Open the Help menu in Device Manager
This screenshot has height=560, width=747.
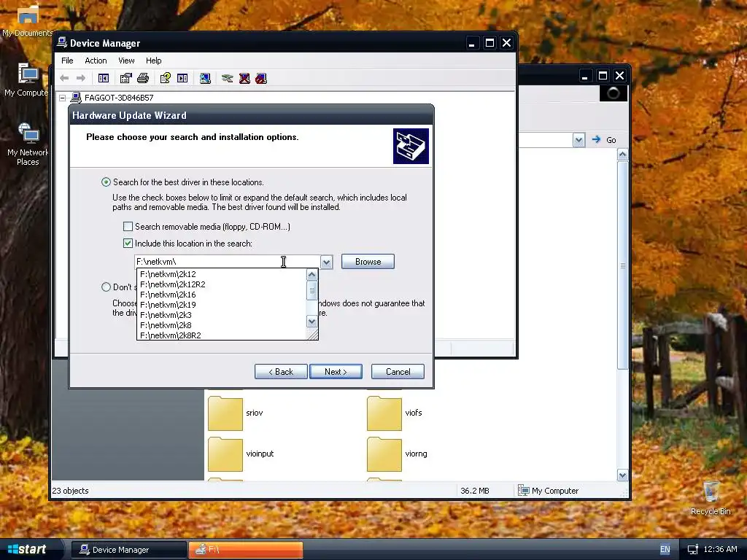click(x=153, y=61)
